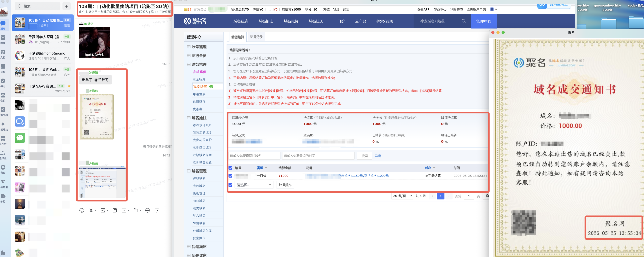
Task: Uncheck the 一口价 ¥1000 row checkbox
Action: [x=230, y=176]
